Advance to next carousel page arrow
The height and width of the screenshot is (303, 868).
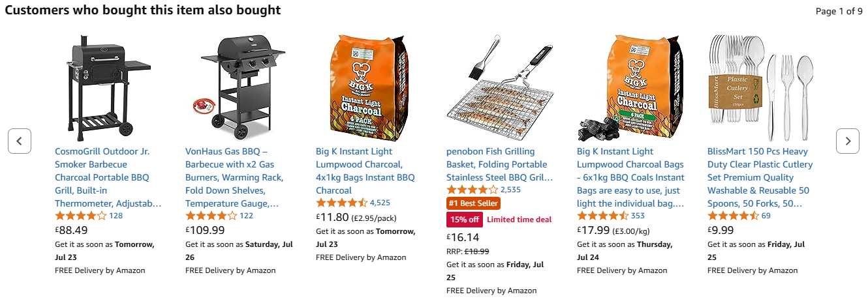[847, 141]
